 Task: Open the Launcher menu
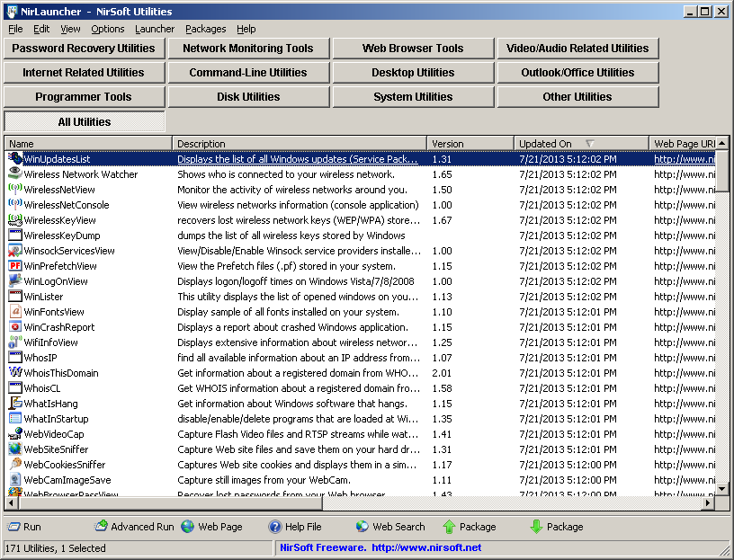point(155,29)
